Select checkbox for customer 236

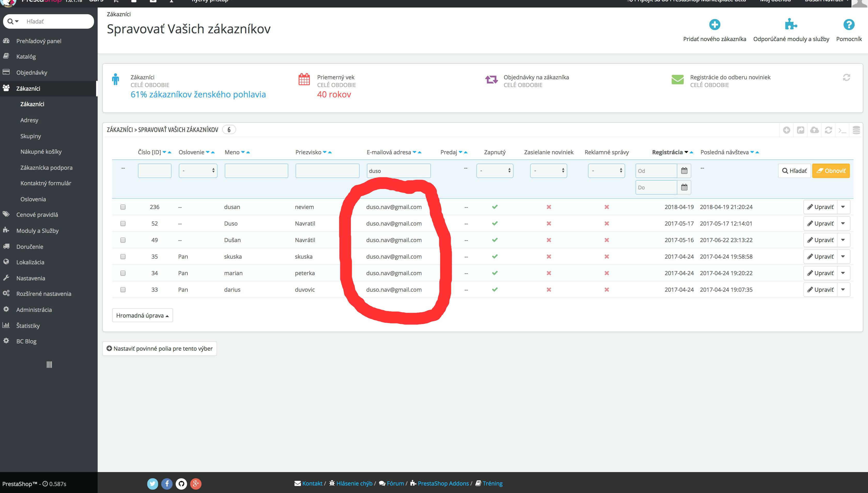point(123,207)
